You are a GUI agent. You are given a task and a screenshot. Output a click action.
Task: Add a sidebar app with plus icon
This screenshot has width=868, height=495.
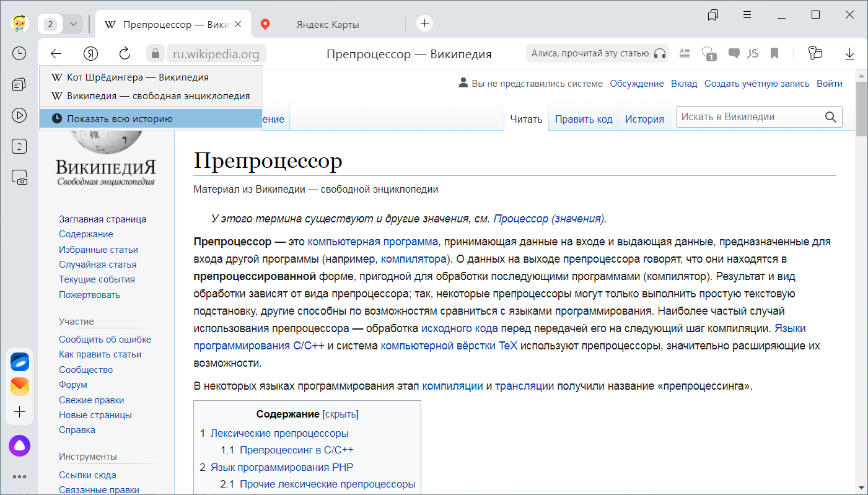[19, 412]
